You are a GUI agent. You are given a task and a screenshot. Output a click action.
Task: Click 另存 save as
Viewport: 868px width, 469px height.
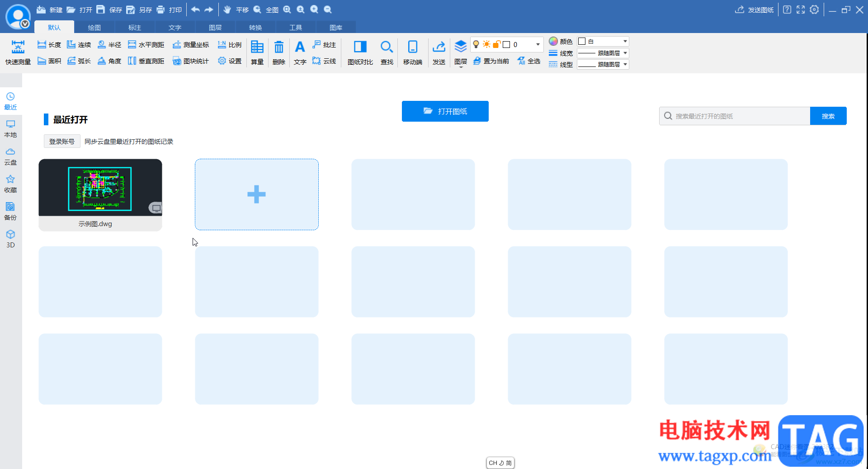[139, 9]
